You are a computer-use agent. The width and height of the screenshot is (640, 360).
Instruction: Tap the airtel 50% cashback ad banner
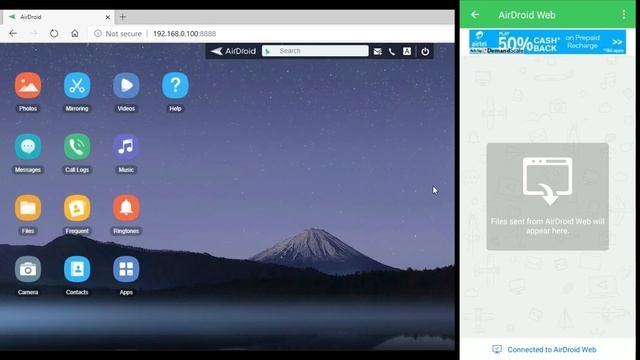click(x=547, y=42)
